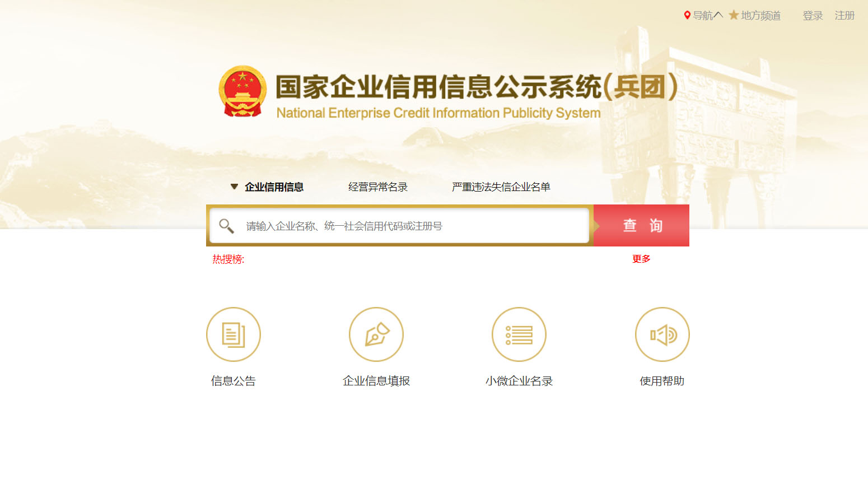
Task: Open the 使用帮助 speaker icon
Action: (x=662, y=334)
